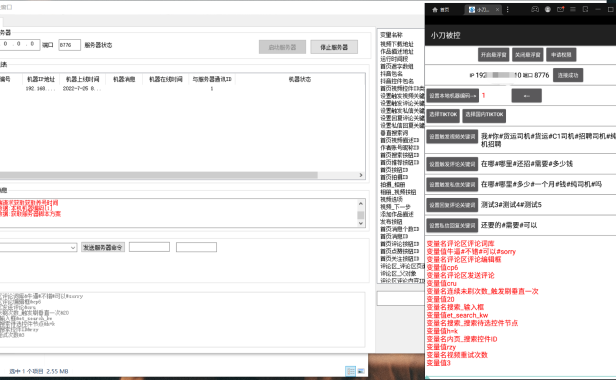Click the dark button right of machine code 1
Viewport: 616px width, 380px height.
pos(526,95)
